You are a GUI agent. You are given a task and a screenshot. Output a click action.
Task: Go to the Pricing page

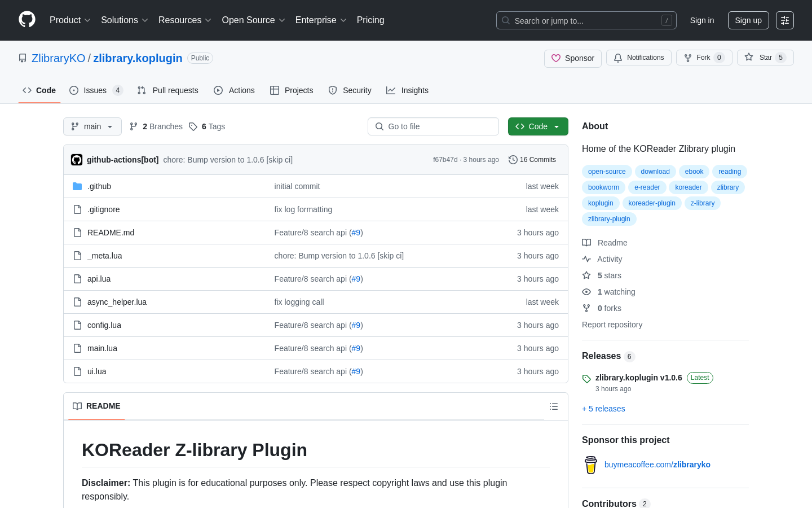pyautogui.click(x=370, y=20)
